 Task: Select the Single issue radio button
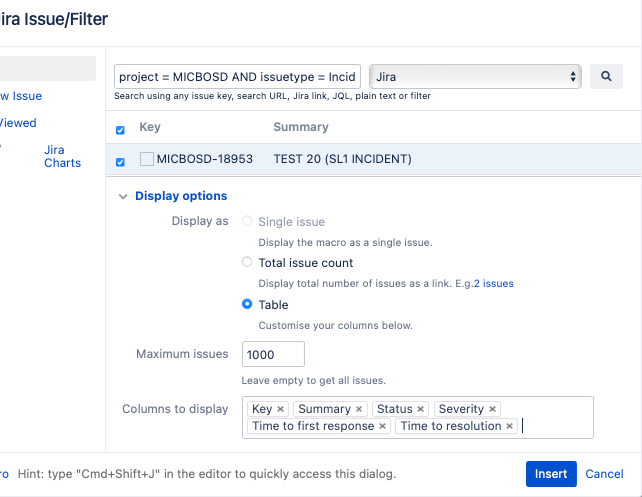click(247, 221)
